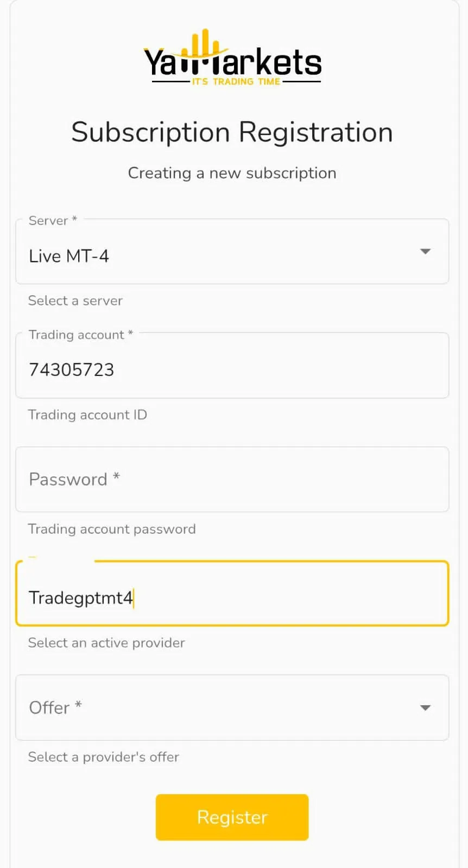The width and height of the screenshot is (468, 868).
Task: Click the IT'S TRADING TIME tagline under logo
Action: [x=235, y=81]
